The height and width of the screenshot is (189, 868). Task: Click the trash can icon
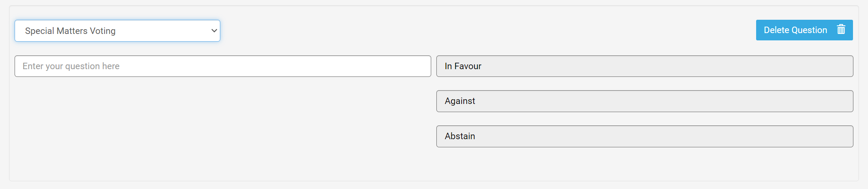click(841, 30)
